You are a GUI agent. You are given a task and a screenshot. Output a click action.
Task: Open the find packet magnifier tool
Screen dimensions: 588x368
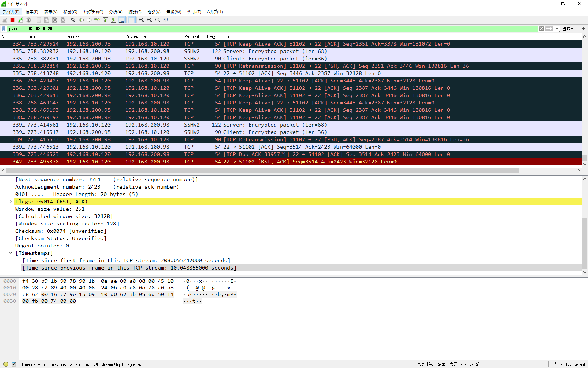tap(73, 20)
